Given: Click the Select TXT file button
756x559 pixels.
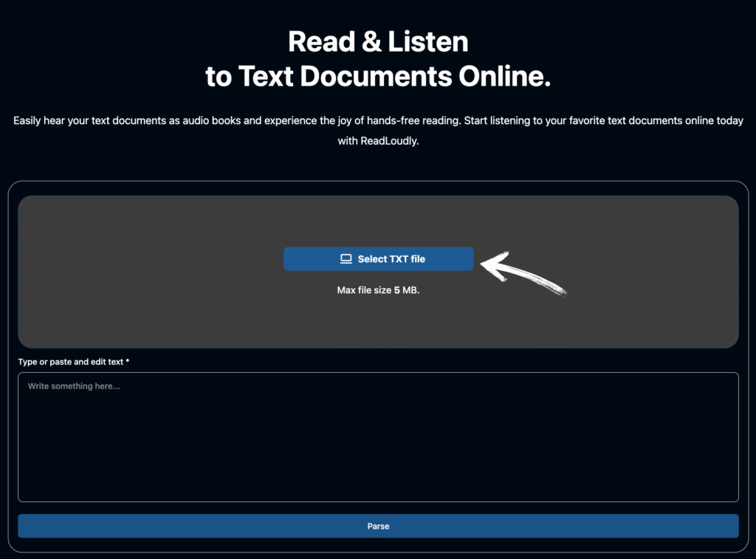Looking at the screenshot, I should point(379,259).
